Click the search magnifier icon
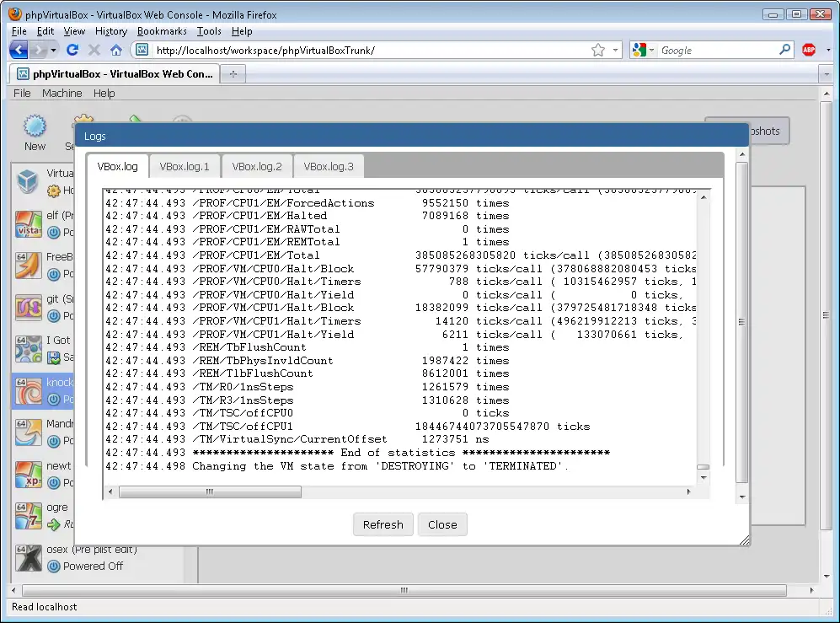840x623 pixels. (x=785, y=50)
